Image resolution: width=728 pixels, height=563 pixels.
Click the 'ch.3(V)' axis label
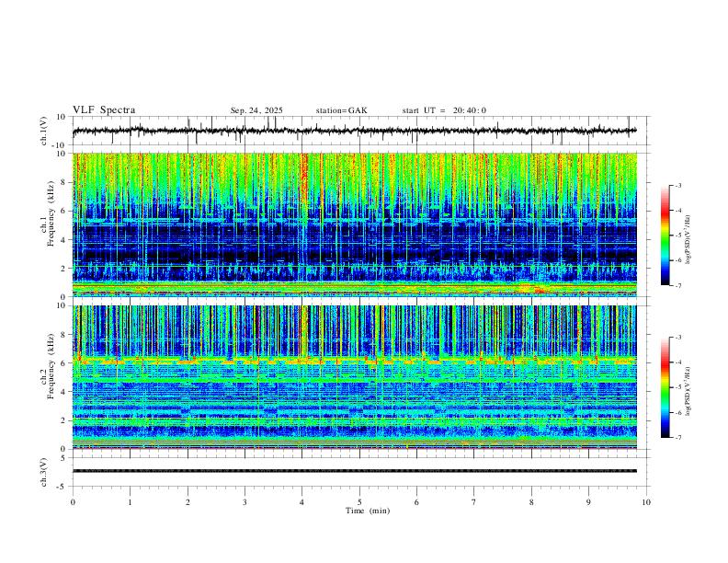coord(44,472)
